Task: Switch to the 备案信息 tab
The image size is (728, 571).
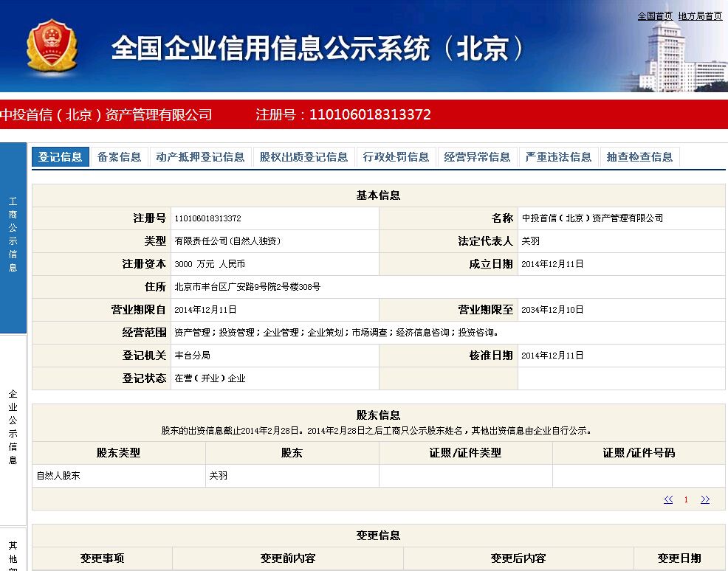Action: point(120,157)
